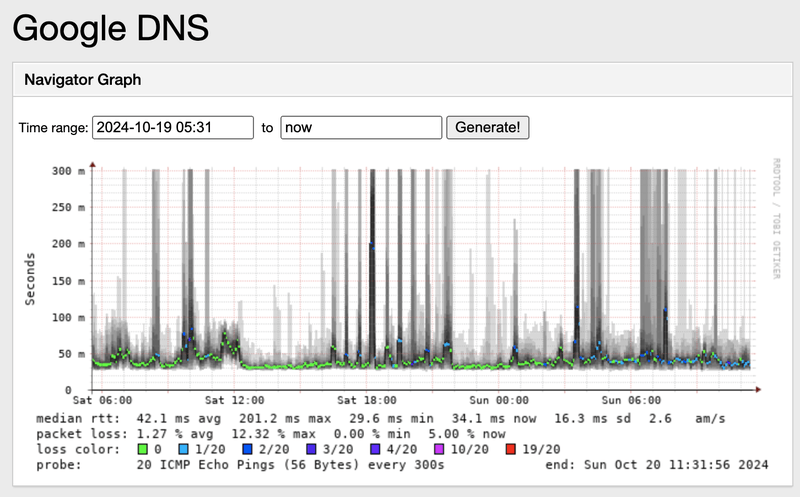Viewport: 800px width, 497px height.
Task: Click the Seconds y-axis title
Action: pos(30,279)
